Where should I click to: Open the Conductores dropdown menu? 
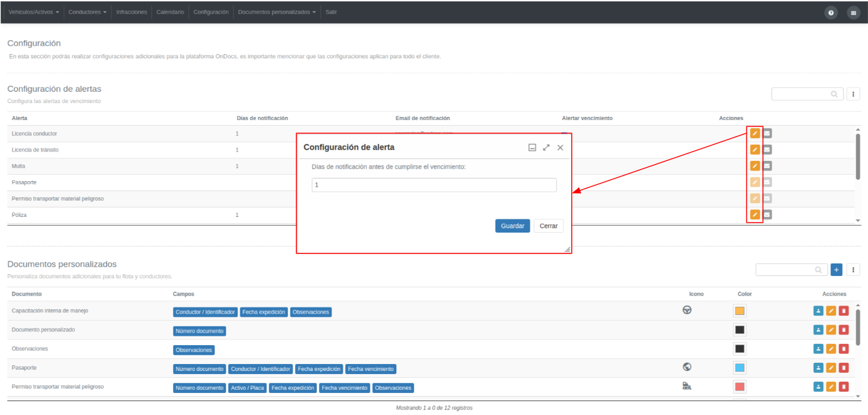(87, 12)
